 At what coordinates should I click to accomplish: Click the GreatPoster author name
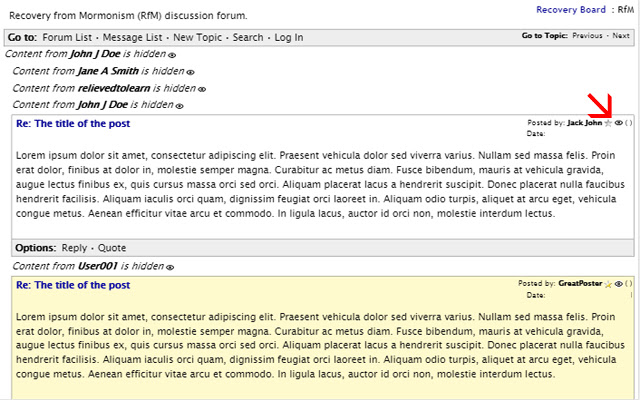coord(580,283)
